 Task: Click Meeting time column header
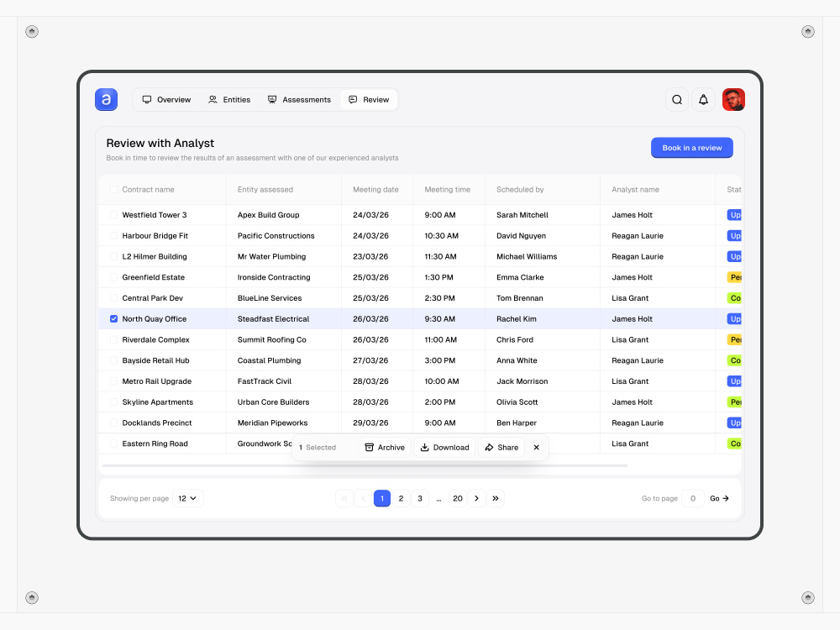(x=448, y=190)
